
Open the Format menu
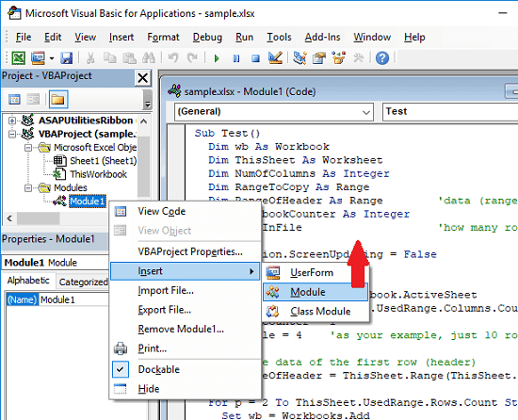(163, 37)
